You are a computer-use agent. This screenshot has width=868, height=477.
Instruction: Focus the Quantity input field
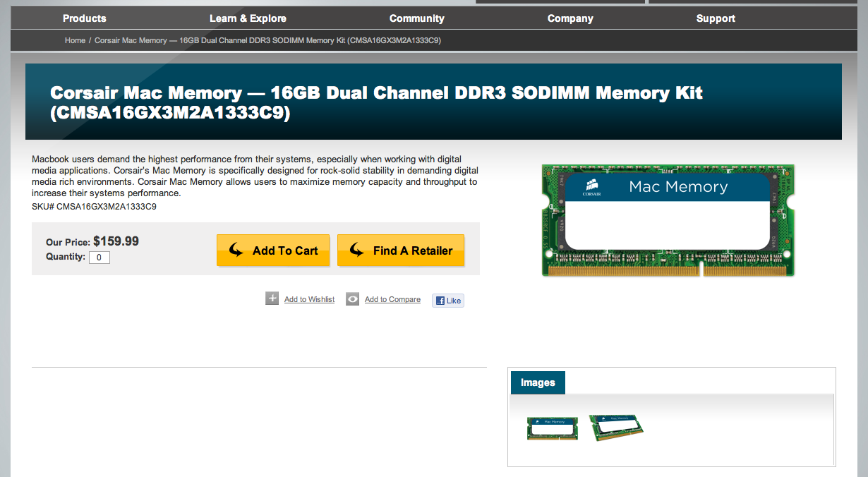point(100,258)
